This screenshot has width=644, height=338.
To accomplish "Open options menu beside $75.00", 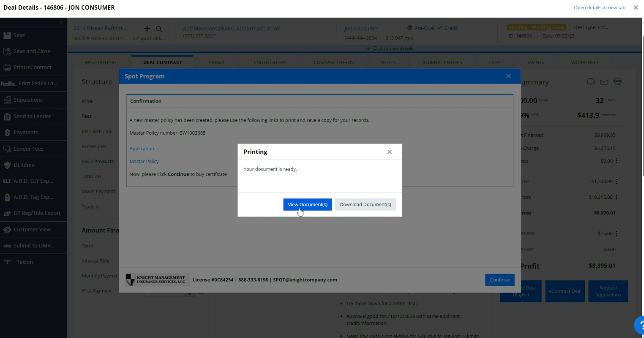I will (x=617, y=233).
